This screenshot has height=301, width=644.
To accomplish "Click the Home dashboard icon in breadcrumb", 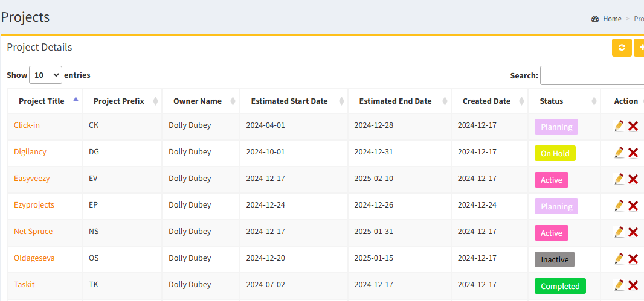I will 595,19.
